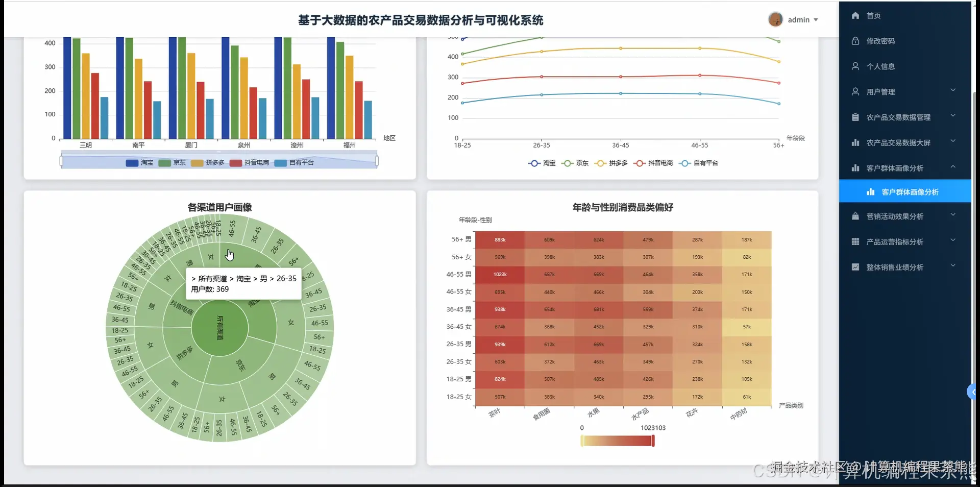Screen dimensions: 980x487
Task: Click the bag icon beside 营销活动效果分析
Action: (855, 216)
